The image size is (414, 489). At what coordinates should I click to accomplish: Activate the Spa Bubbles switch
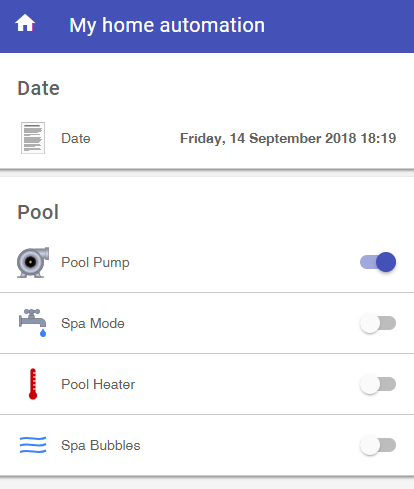tap(378, 445)
